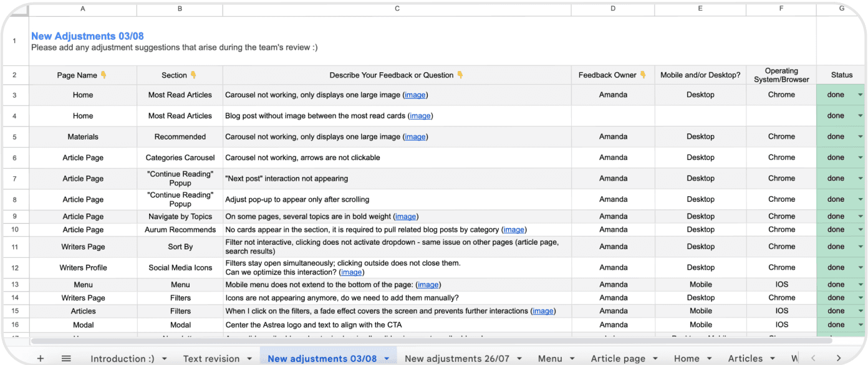Screen dimensions: 868x365
Task: Select the "Sort By" cell
Action: pyautogui.click(x=180, y=247)
